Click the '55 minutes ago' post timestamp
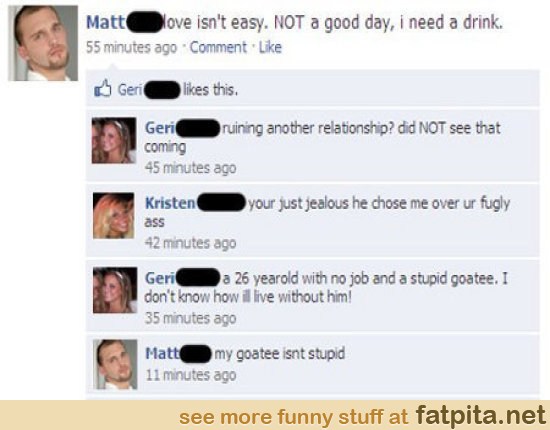The height and width of the screenshot is (430, 550). [x=132, y=47]
